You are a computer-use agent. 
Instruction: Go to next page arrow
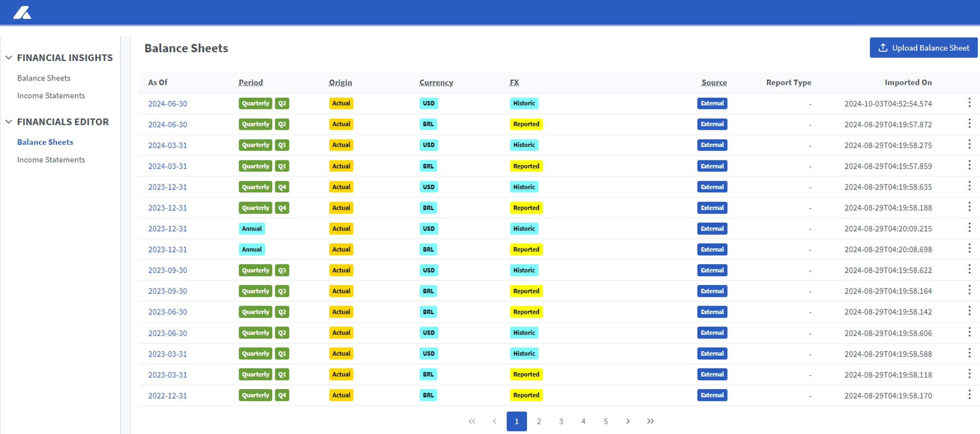tap(628, 421)
